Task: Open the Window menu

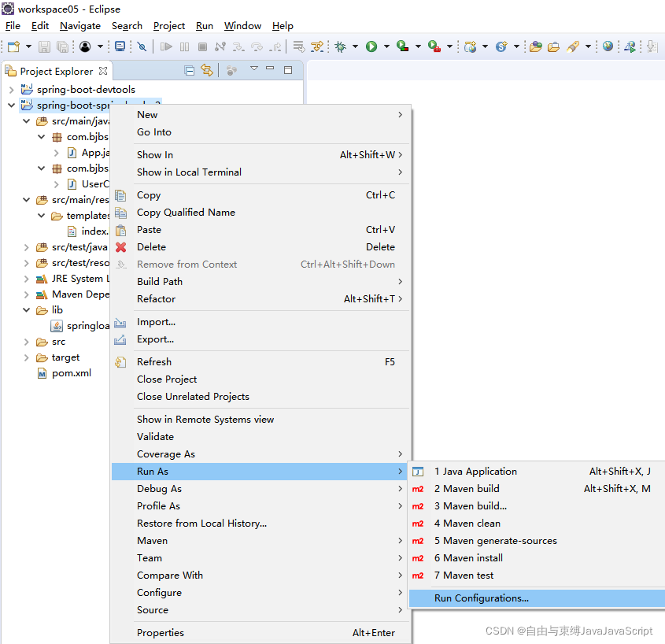Action: [242, 26]
